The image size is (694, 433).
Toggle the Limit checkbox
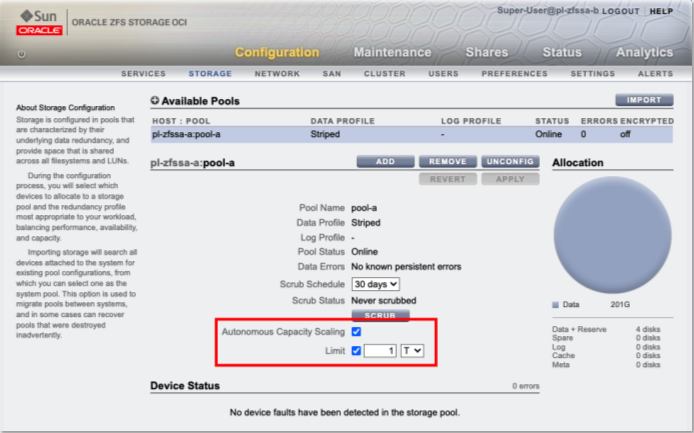(356, 351)
